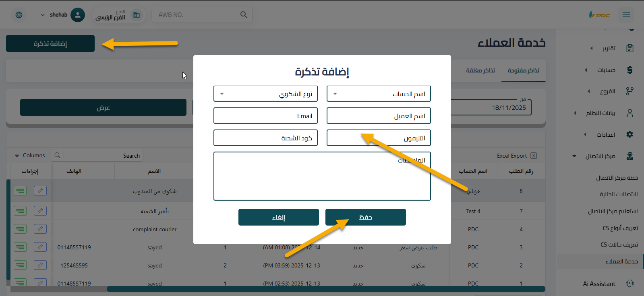Edit the تأخير الشحنة row
The width and height of the screenshot is (644, 296).
pos(40,211)
